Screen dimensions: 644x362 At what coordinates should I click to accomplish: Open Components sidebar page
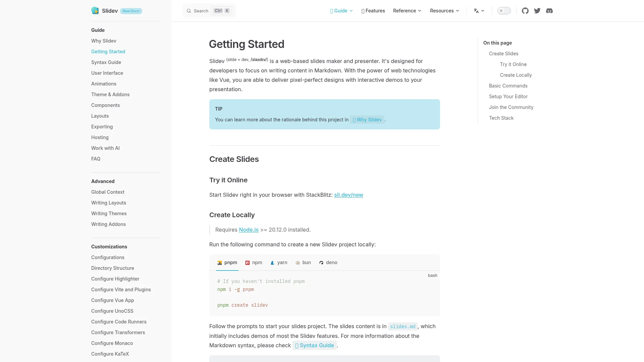coord(105,105)
